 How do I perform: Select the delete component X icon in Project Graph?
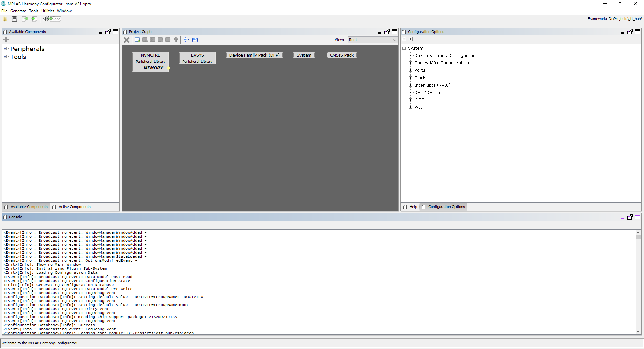coord(127,40)
